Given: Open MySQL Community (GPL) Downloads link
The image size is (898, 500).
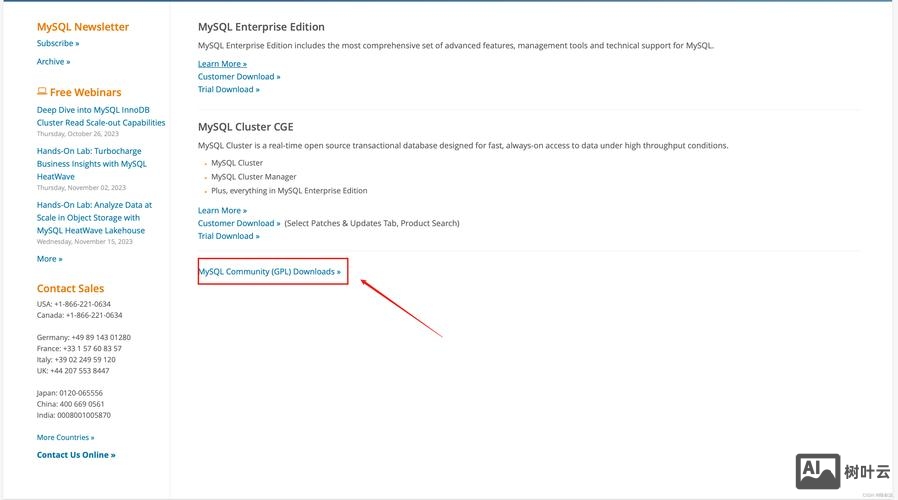Looking at the screenshot, I should [269, 271].
